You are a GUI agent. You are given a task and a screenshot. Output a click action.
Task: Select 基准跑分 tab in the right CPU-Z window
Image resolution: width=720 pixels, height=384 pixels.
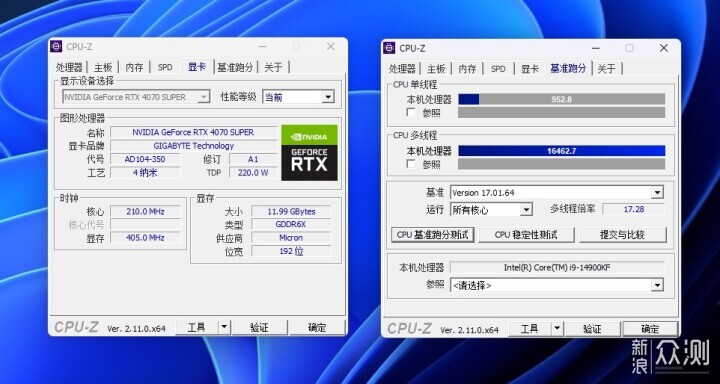568,68
